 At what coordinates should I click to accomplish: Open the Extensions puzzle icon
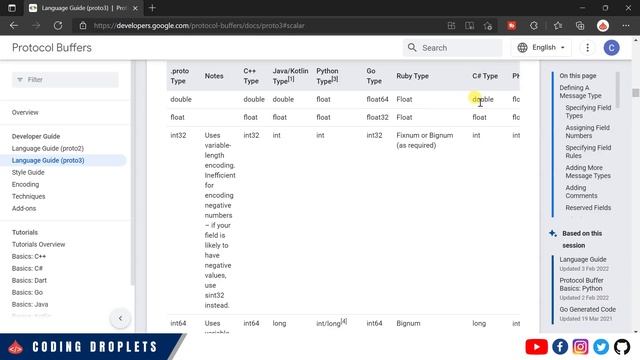(534, 25)
